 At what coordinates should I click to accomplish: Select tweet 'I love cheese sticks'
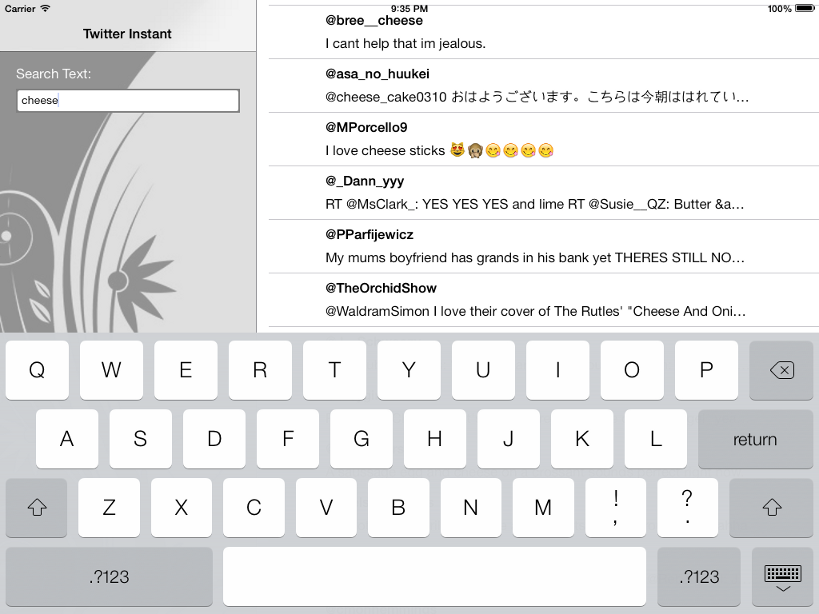click(x=439, y=150)
